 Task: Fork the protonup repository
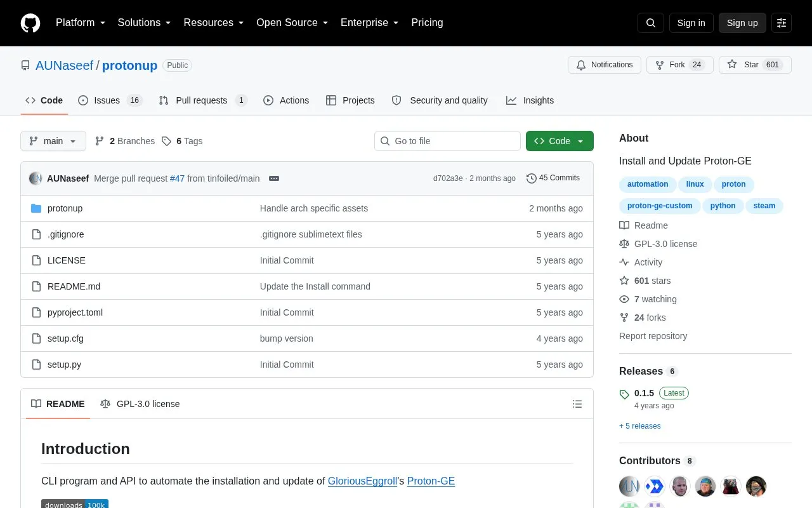point(680,65)
